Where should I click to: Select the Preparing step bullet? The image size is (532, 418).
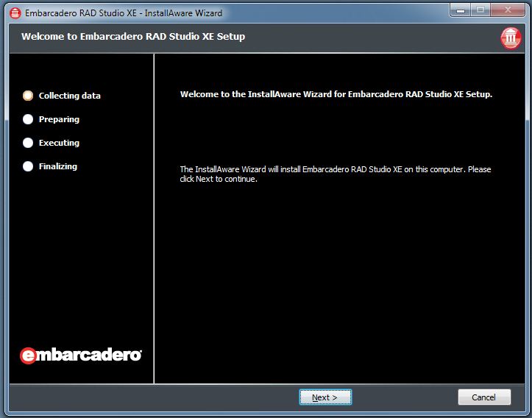click(28, 119)
